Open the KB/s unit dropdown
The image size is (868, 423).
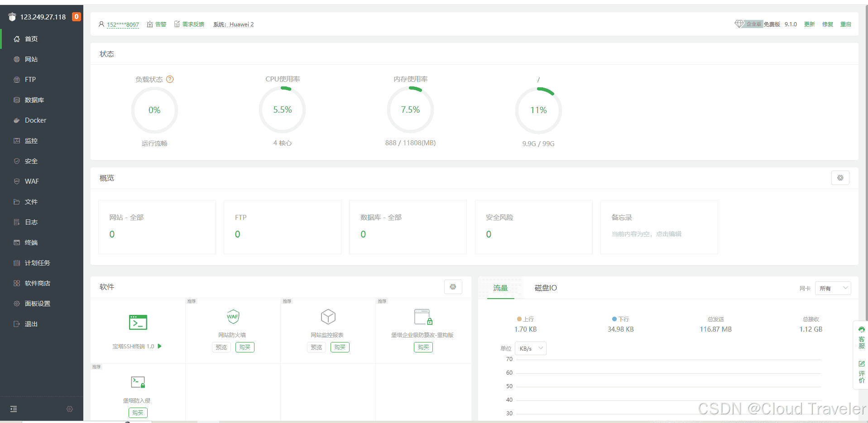click(x=530, y=348)
